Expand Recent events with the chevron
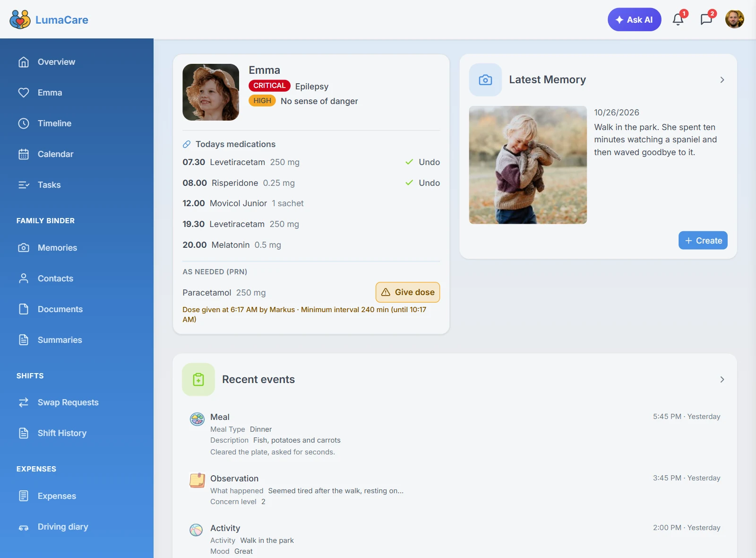The image size is (756, 558). pyautogui.click(x=722, y=380)
